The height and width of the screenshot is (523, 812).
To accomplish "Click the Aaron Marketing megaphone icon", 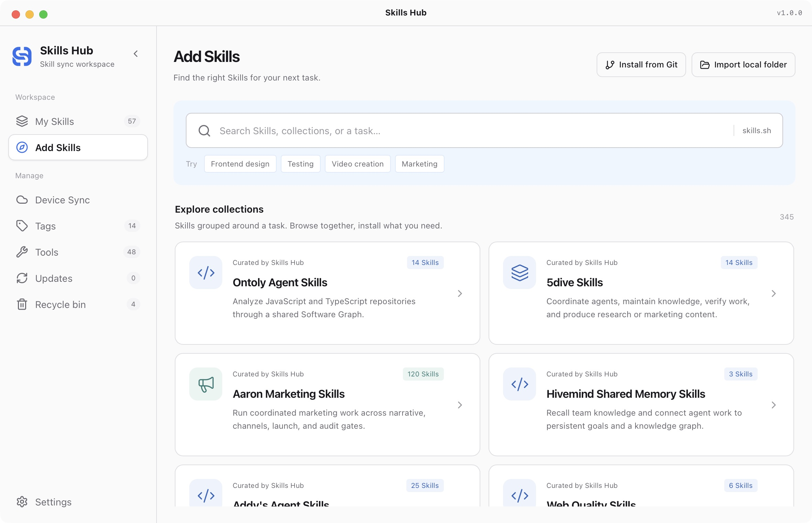I will click(x=206, y=384).
